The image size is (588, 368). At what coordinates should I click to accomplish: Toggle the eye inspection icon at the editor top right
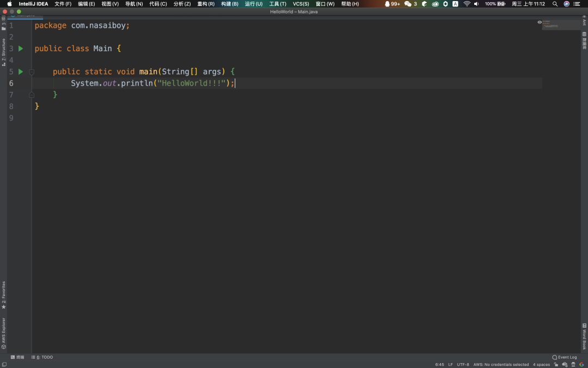[540, 22]
